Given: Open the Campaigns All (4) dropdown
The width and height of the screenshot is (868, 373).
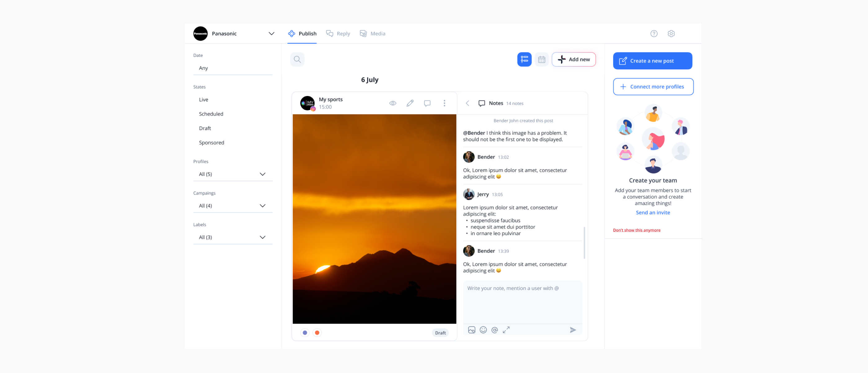Looking at the screenshot, I should [233, 206].
